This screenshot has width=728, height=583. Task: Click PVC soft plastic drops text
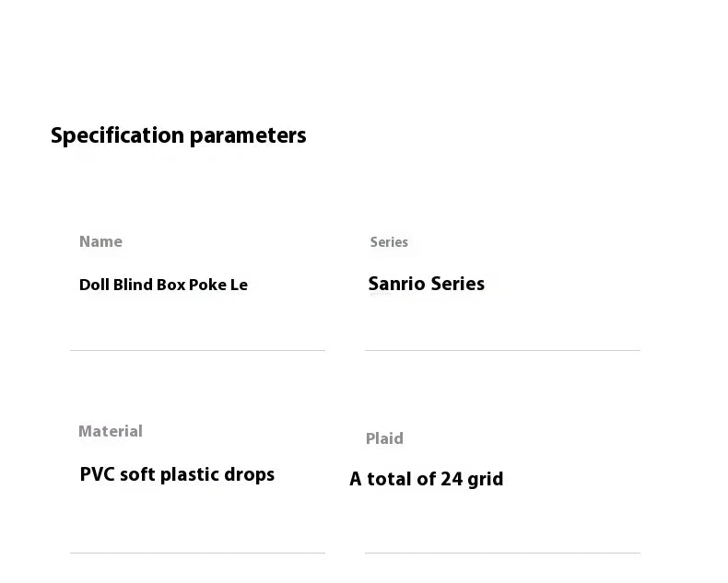[177, 475]
